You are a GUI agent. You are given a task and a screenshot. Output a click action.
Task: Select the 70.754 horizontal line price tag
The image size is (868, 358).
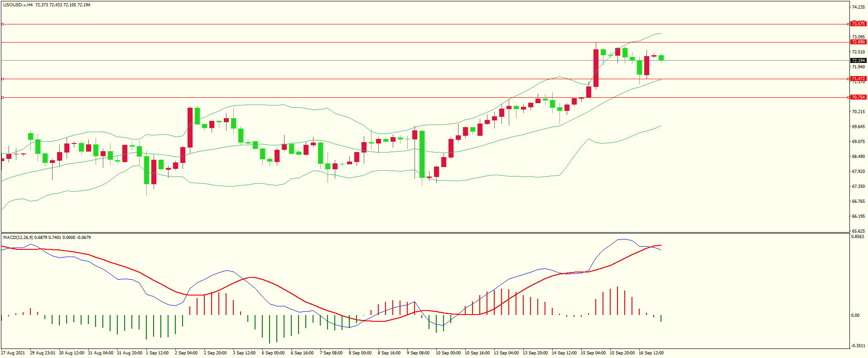[x=858, y=97]
